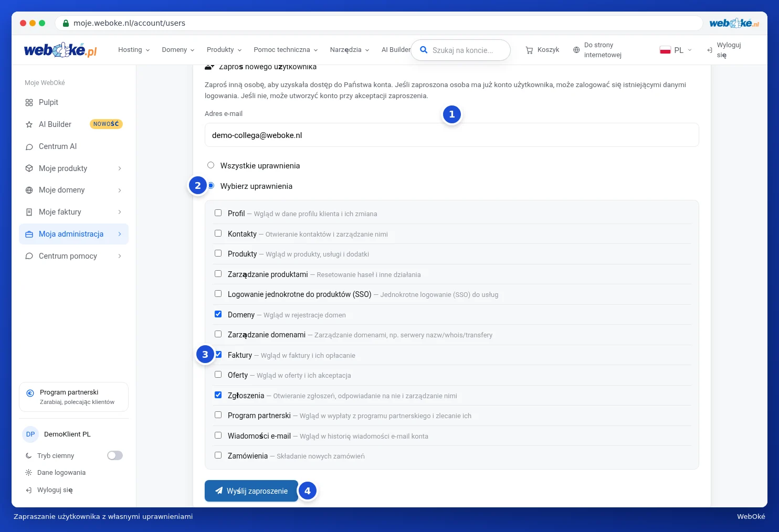Expand the Produkty navigation dropdown

pos(224,50)
